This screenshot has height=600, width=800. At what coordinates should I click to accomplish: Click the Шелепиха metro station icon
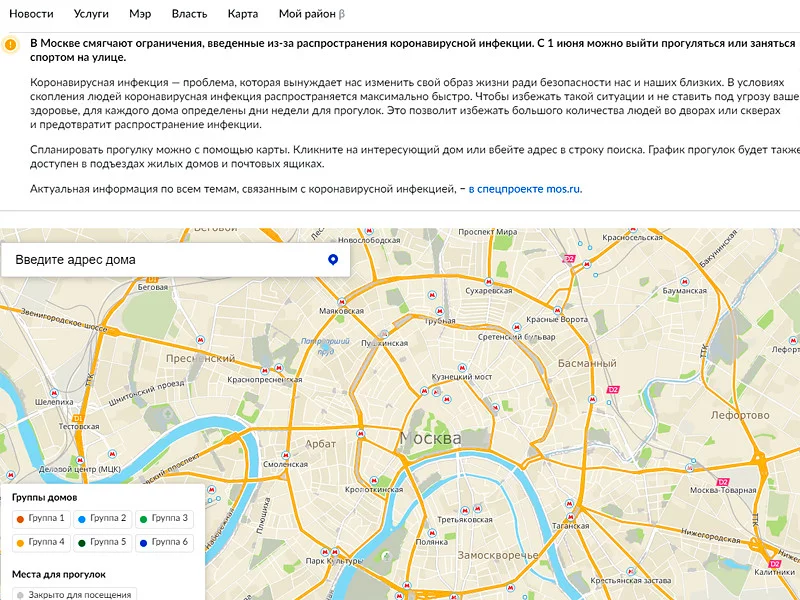click(x=54, y=393)
